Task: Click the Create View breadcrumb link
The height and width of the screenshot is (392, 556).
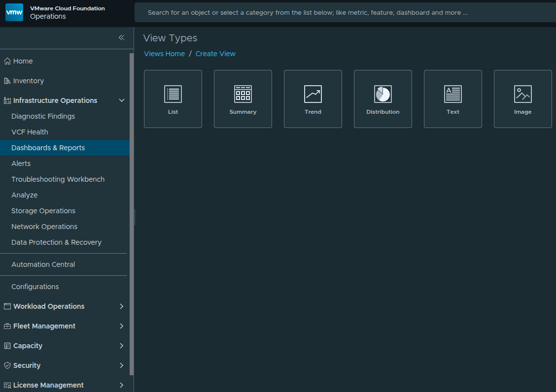Action: pos(215,53)
